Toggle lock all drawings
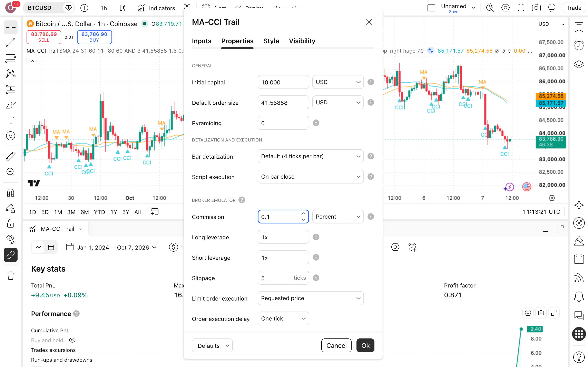The image size is (588, 367). click(x=10, y=224)
